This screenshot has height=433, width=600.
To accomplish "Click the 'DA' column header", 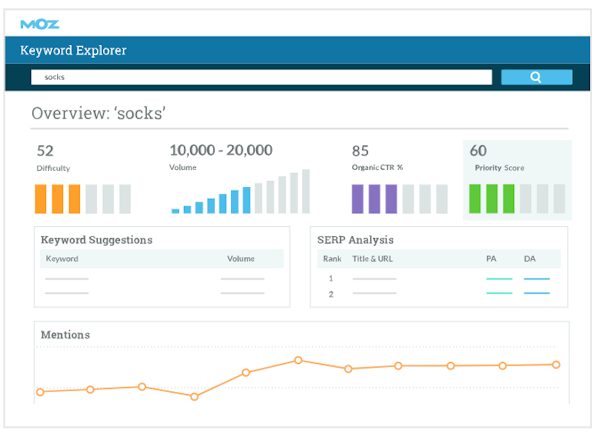I will (530, 259).
